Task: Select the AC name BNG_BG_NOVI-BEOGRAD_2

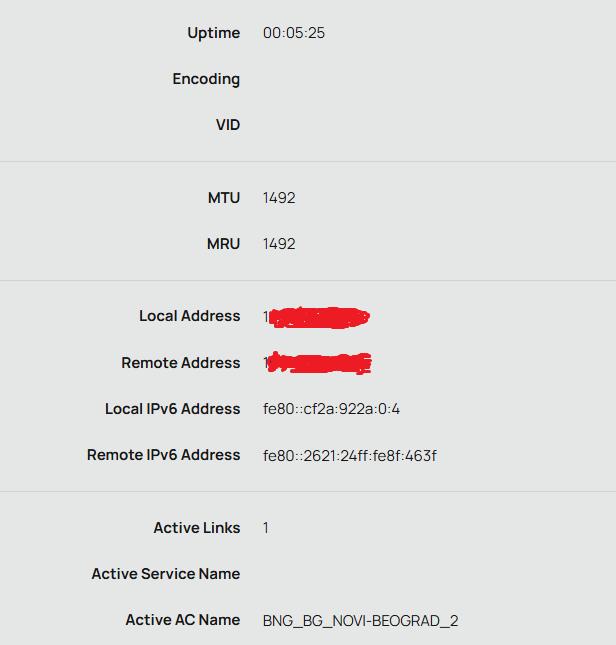Action: 360,621
